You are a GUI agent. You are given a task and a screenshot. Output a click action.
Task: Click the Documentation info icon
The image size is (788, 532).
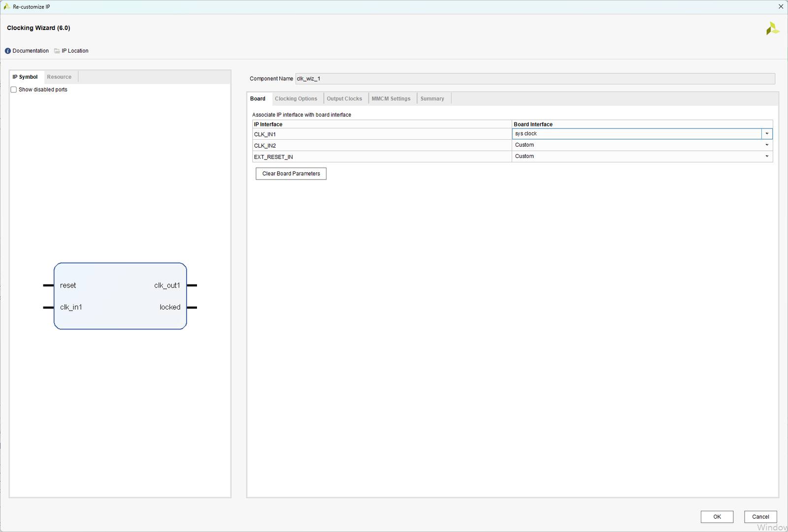pyautogui.click(x=8, y=51)
